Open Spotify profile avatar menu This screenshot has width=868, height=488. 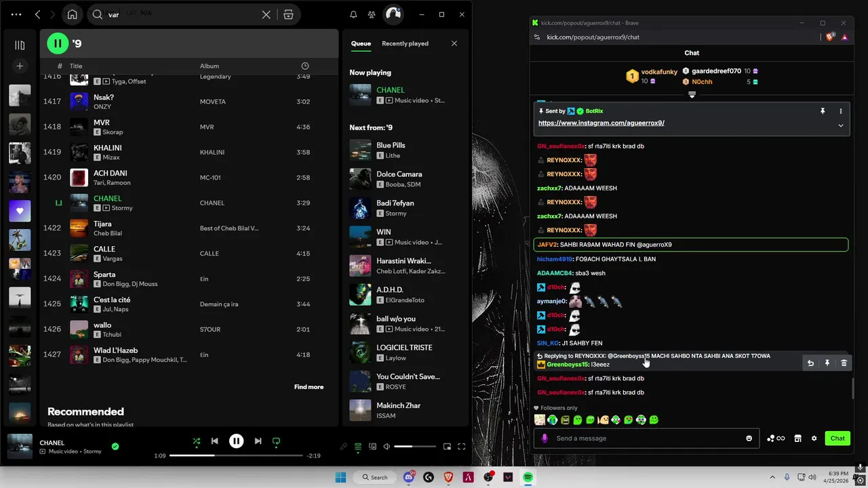[393, 14]
